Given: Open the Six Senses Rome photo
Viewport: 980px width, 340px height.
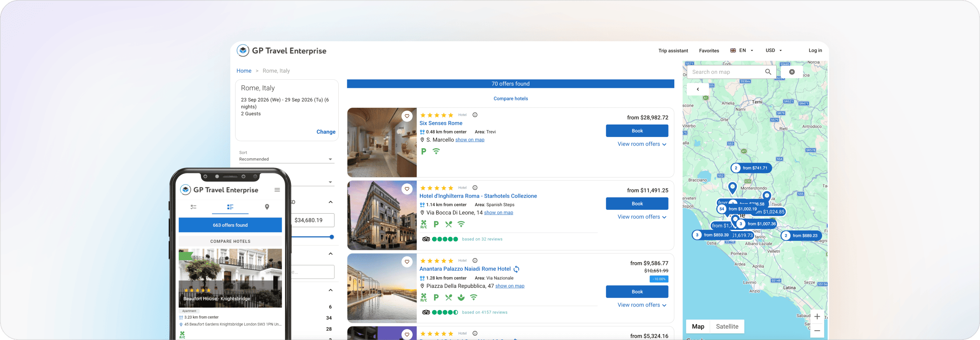Looking at the screenshot, I should (x=382, y=142).
